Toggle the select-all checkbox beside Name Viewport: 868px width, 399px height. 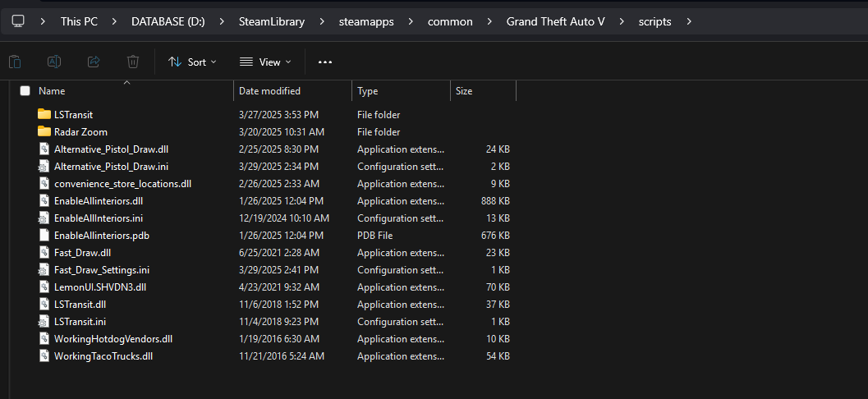pos(25,91)
